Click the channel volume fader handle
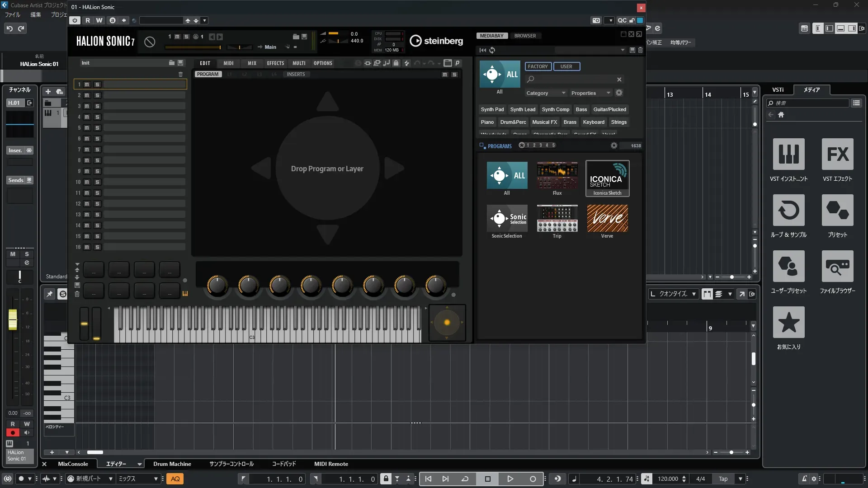 (13, 319)
